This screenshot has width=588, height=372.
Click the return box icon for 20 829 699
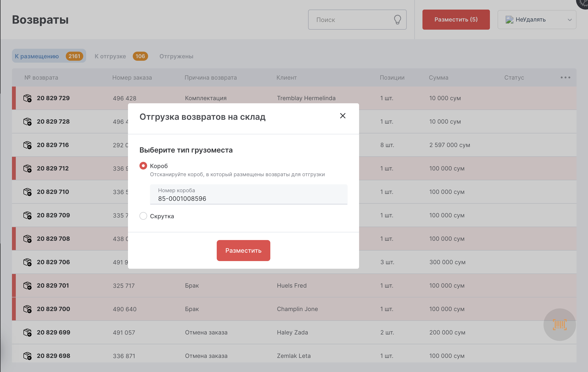[x=27, y=333]
